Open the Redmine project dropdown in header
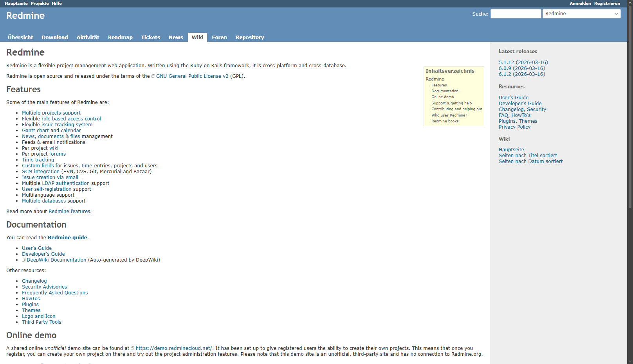This screenshot has height=364, width=633. (581, 14)
